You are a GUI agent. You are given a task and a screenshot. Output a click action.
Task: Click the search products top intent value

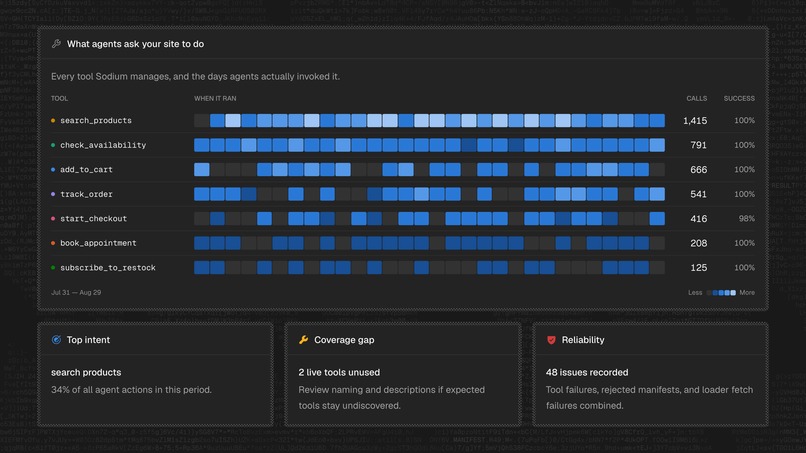(x=86, y=372)
